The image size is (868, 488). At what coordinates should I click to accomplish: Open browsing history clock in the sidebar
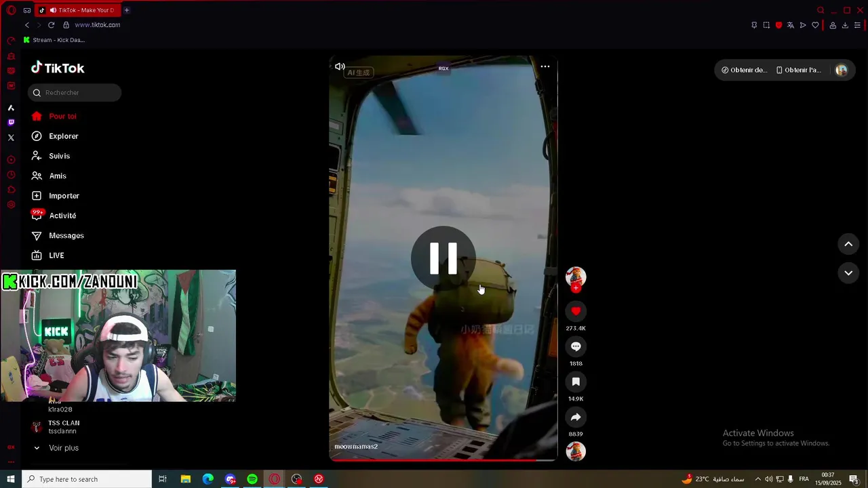pyautogui.click(x=11, y=175)
